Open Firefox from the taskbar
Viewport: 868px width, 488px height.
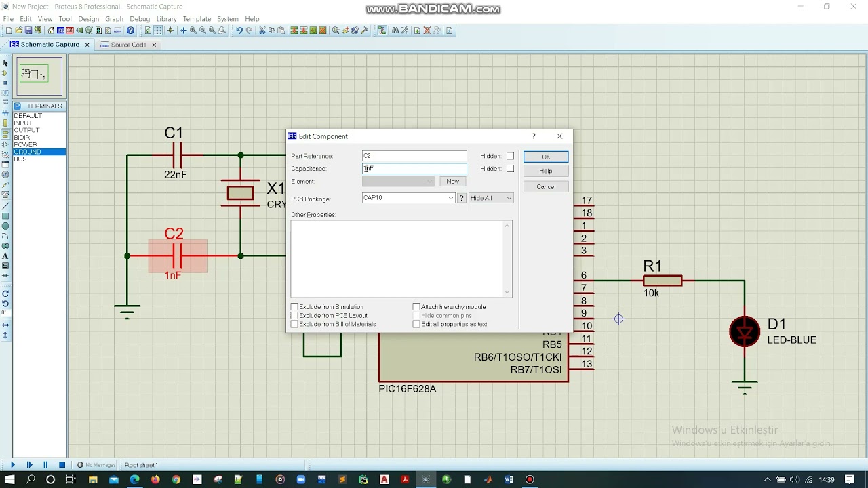click(155, 480)
